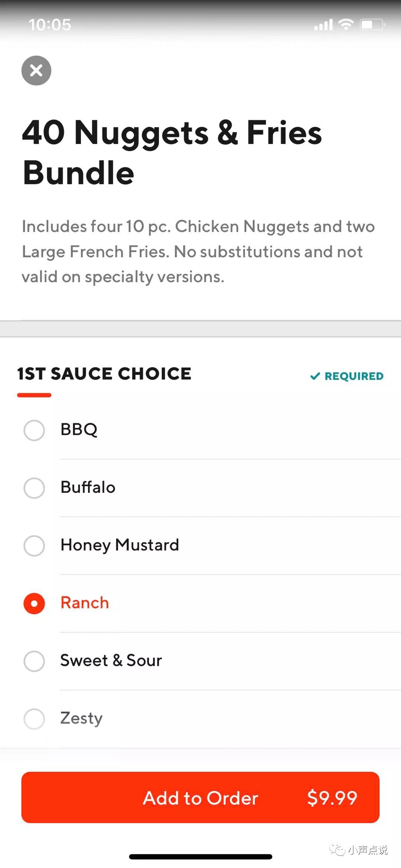Select BBQ as the first sauce
The image size is (401, 868).
34,430
